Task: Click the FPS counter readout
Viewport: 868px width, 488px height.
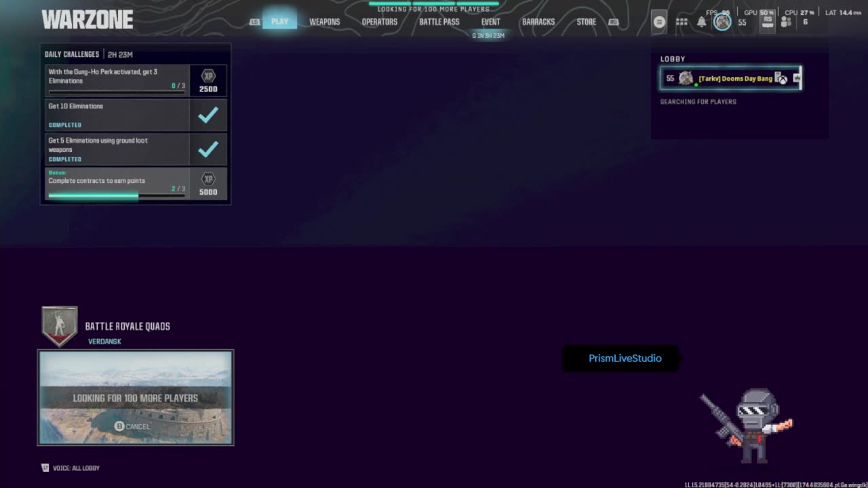Action: tap(718, 12)
